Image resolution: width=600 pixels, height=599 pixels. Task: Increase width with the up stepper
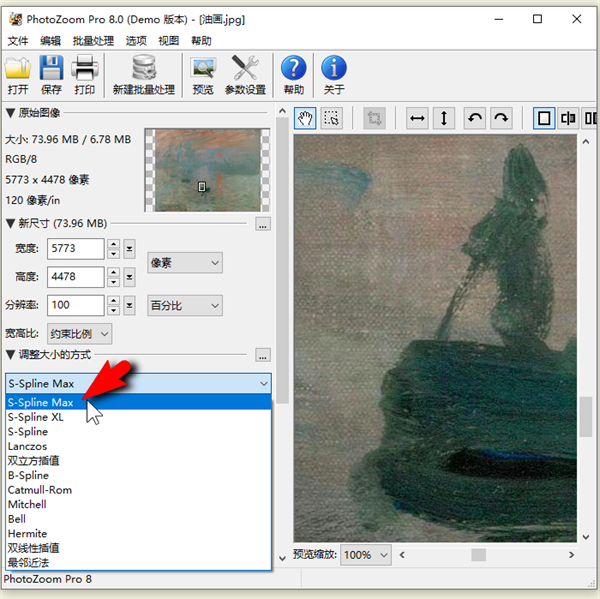pos(114,244)
